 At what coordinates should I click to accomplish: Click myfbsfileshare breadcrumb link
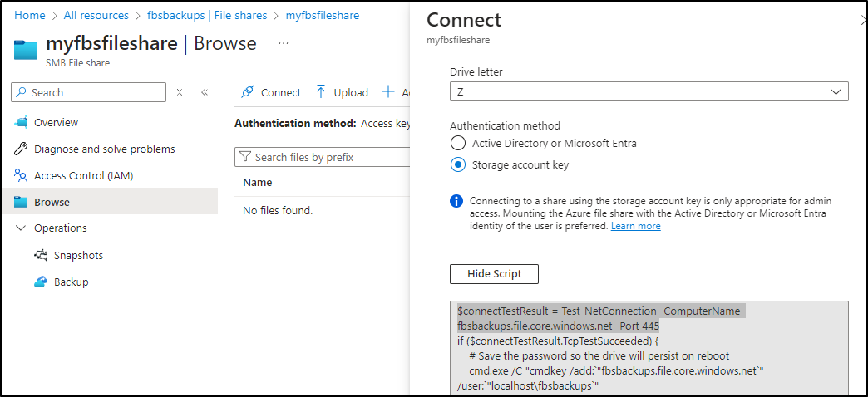tap(323, 16)
